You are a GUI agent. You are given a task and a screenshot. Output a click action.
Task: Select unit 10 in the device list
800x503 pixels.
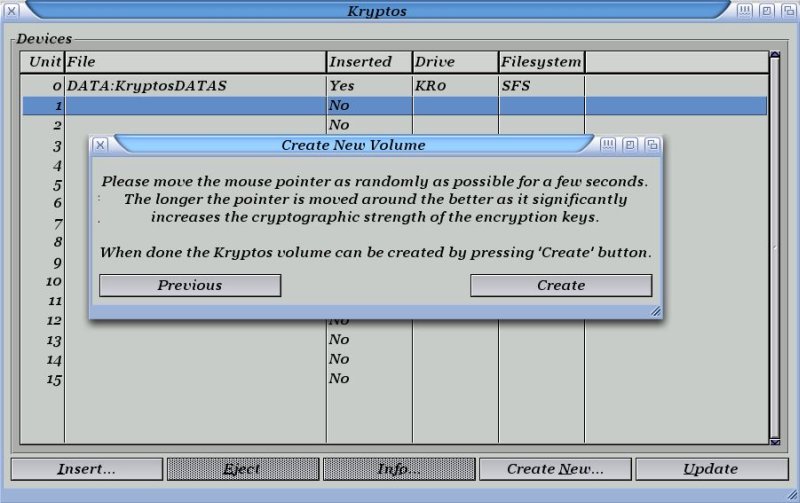(54, 282)
